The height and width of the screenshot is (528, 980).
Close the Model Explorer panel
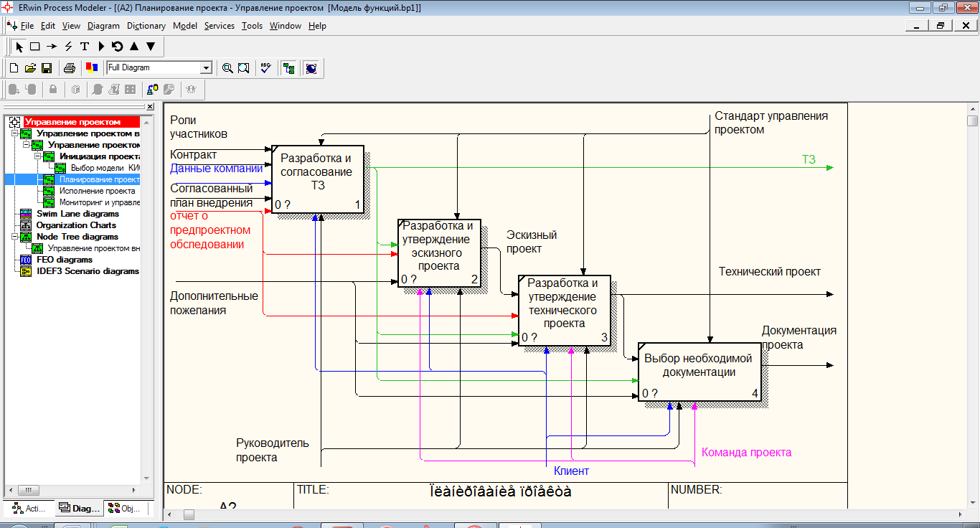[x=150, y=106]
